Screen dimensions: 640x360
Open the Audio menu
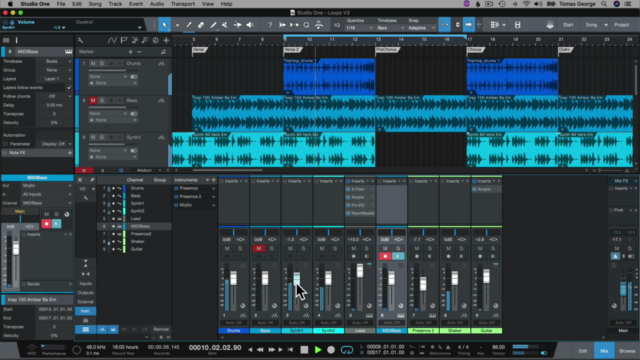point(157,4)
